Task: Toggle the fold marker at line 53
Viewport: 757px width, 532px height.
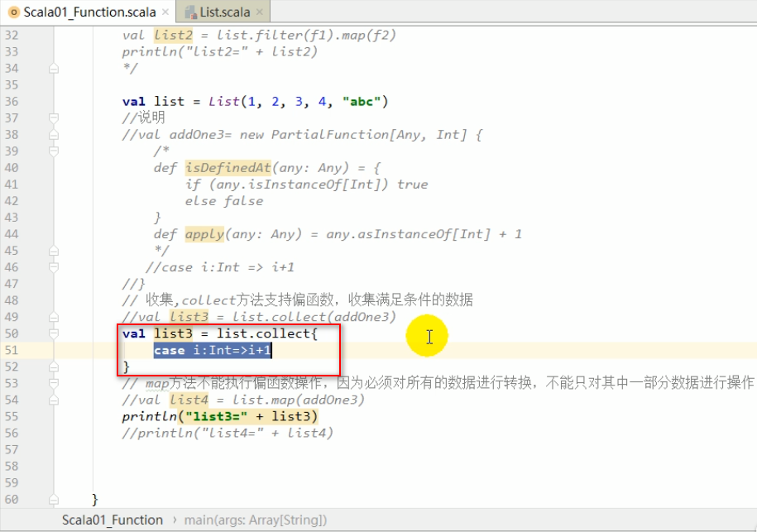Action: (54, 383)
